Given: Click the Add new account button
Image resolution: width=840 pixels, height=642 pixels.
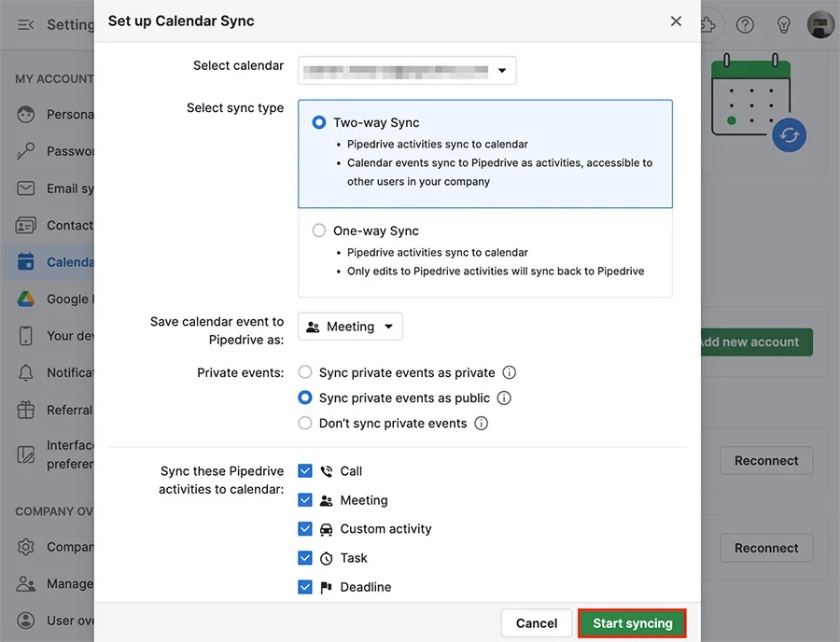Looking at the screenshot, I should 756,342.
